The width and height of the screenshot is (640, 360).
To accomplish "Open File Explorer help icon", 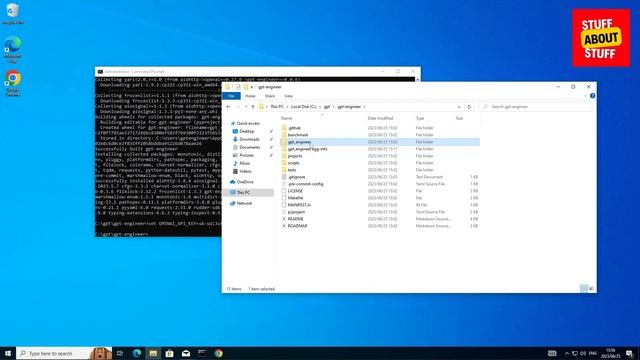I will [x=592, y=96].
